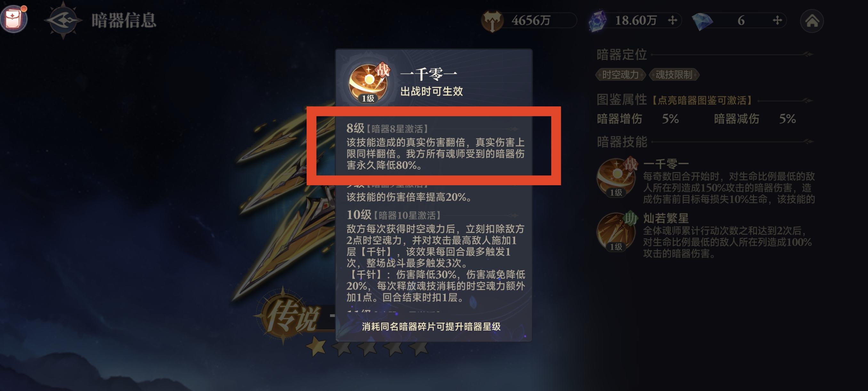
Task: Tap the 10级 skill description in popup
Action: pyautogui.click(x=435, y=255)
